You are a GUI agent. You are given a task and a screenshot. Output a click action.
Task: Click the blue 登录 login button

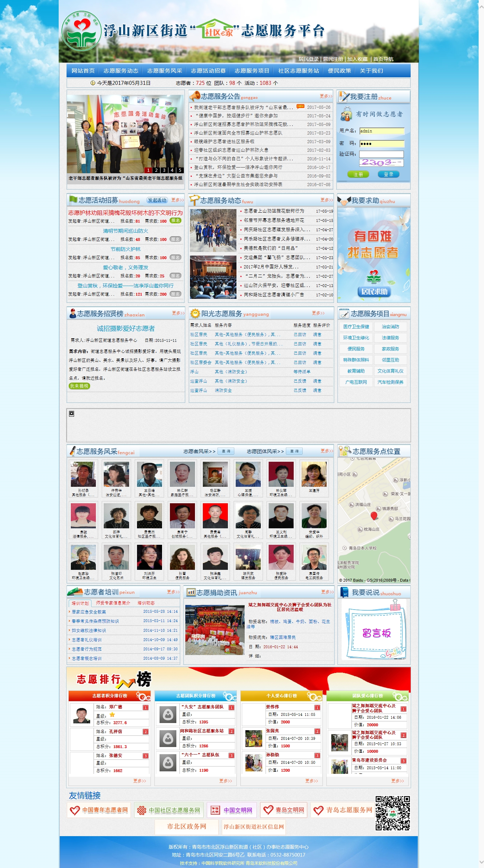coord(388,174)
